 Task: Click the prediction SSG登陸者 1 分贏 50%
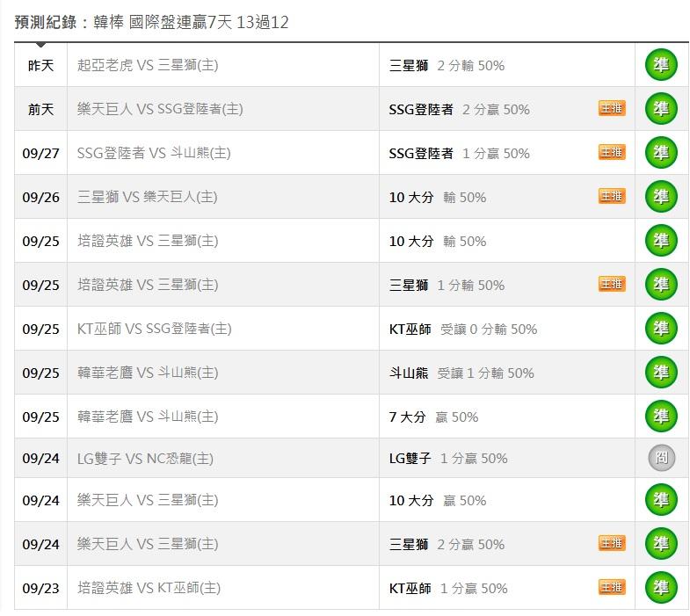click(460, 153)
